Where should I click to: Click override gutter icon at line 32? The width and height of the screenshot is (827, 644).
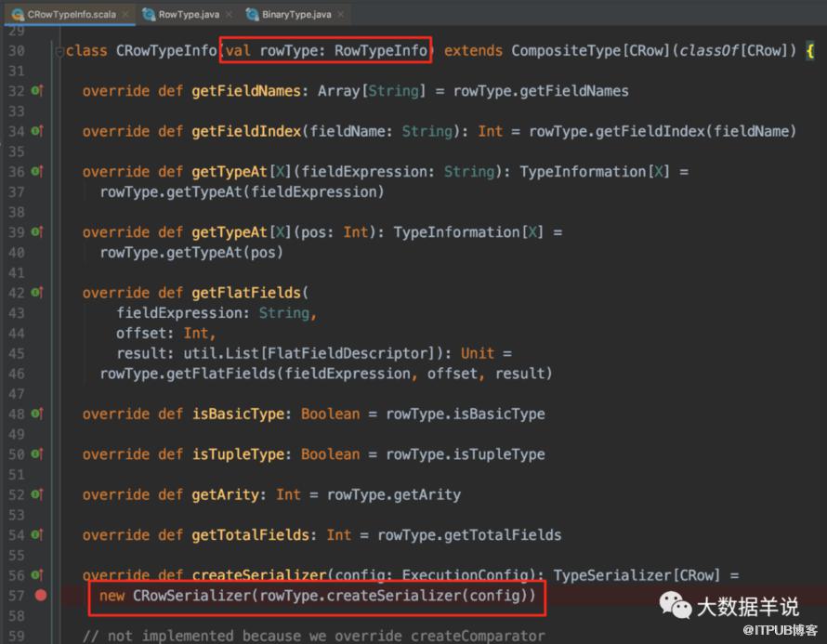pos(37,91)
